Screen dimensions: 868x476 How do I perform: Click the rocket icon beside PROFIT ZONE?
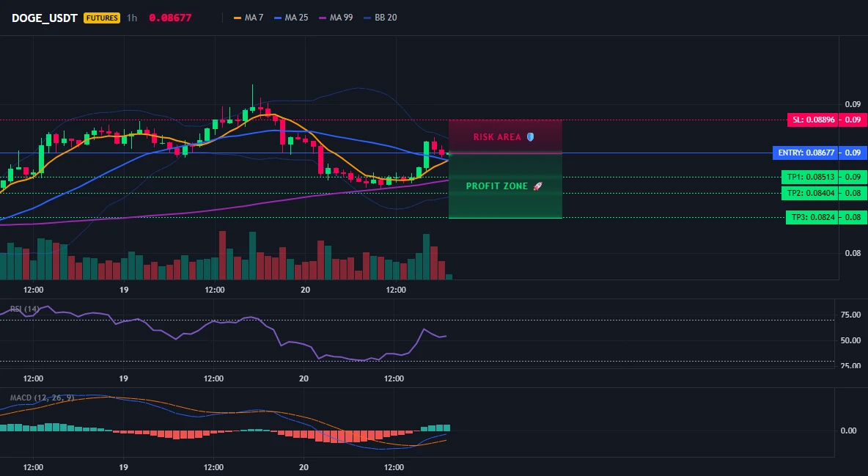point(537,186)
